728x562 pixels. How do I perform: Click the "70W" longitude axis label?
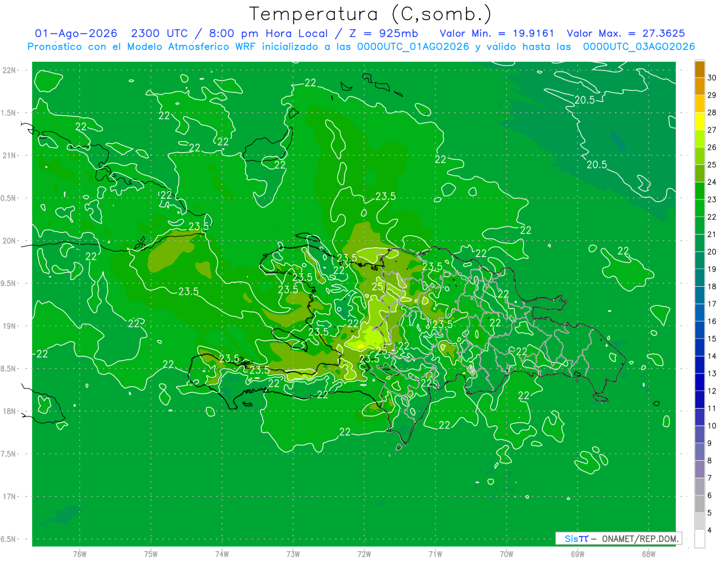tap(507, 554)
